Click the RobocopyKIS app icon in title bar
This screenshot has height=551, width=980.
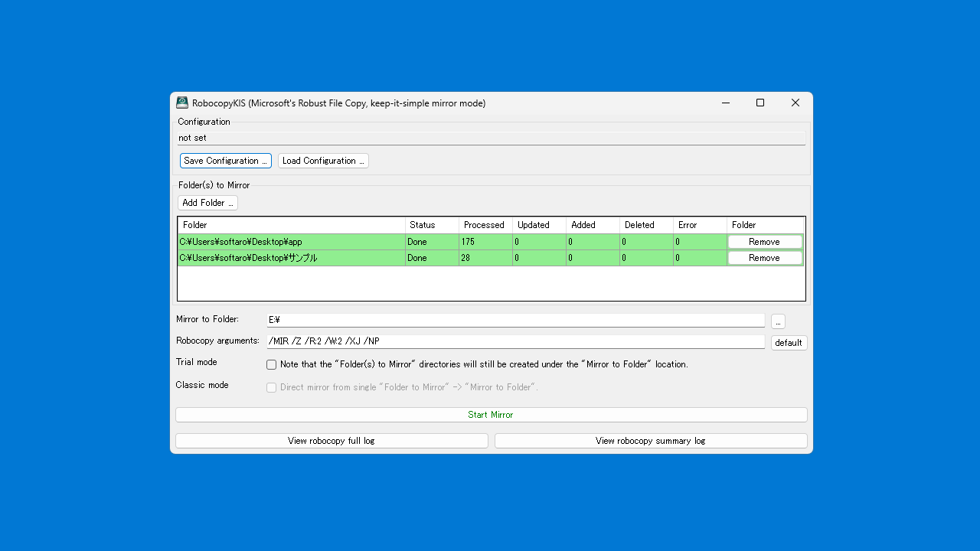click(x=182, y=103)
